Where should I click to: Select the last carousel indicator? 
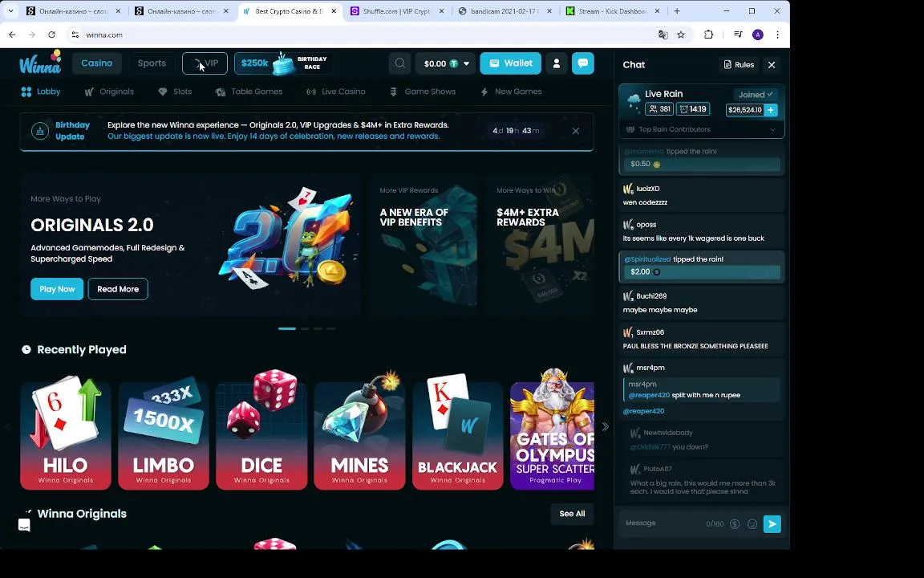pyautogui.click(x=331, y=328)
